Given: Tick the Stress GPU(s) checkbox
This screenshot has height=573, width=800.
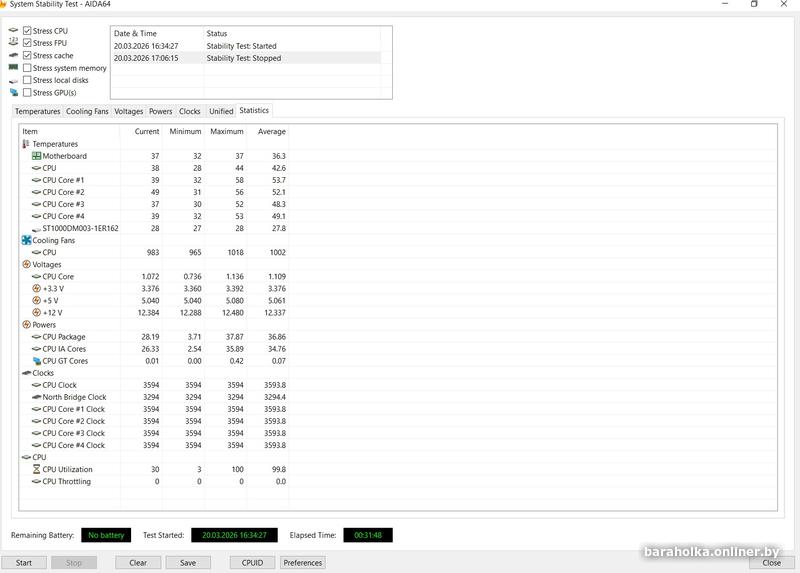Looking at the screenshot, I should click(27, 92).
